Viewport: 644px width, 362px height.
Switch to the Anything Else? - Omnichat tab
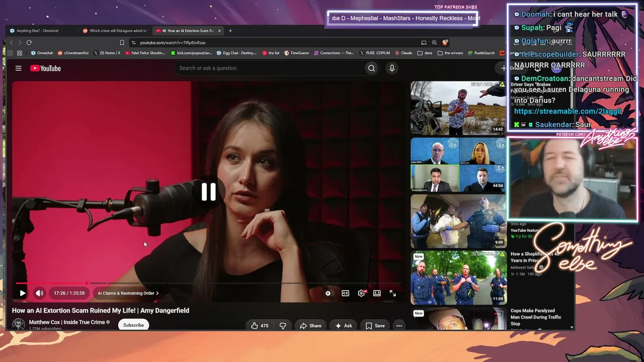tap(38, 31)
